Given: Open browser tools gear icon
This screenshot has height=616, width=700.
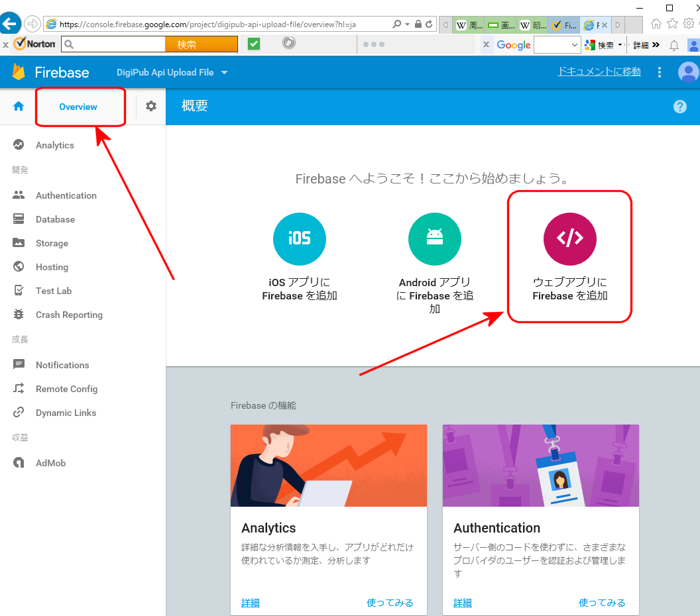Looking at the screenshot, I should 689,23.
